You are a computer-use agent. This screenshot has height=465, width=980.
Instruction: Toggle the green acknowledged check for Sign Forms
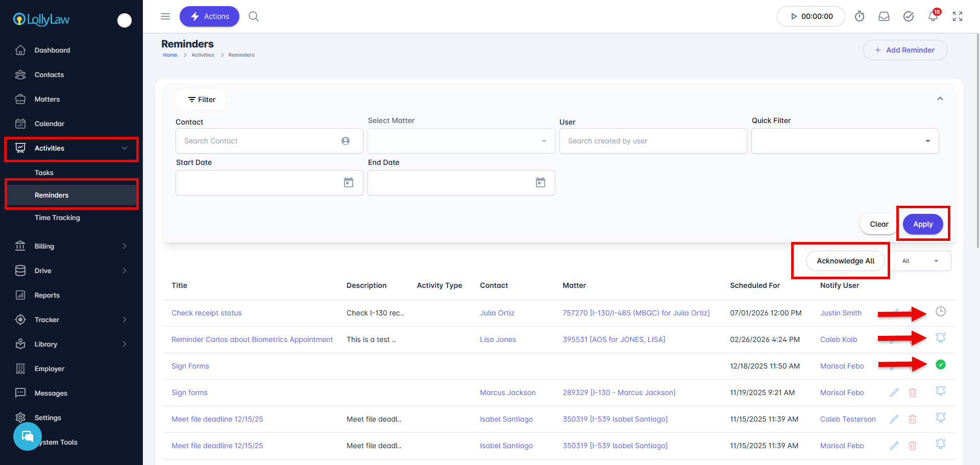pos(941,364)
